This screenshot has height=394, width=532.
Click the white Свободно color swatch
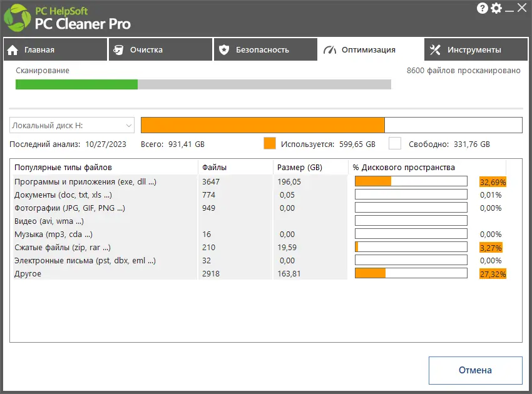click(395, 143)
